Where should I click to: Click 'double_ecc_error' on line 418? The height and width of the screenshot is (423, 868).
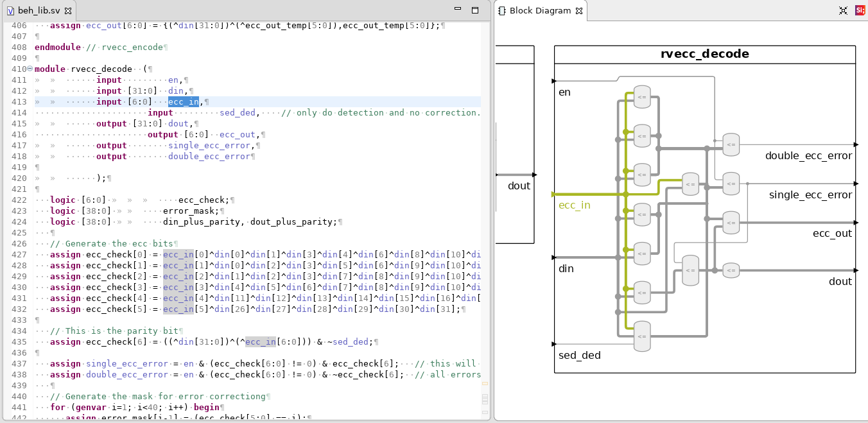(x=210, y=156)
